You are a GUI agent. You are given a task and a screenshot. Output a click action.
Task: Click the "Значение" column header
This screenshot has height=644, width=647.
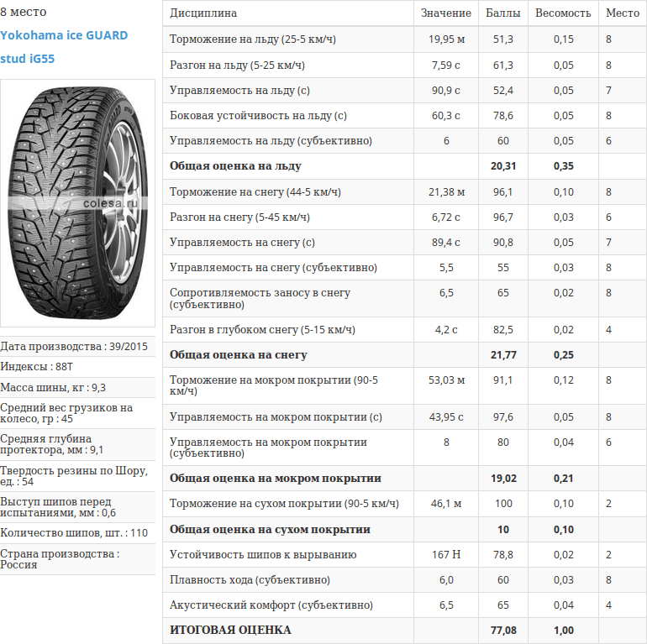[446, 13]
